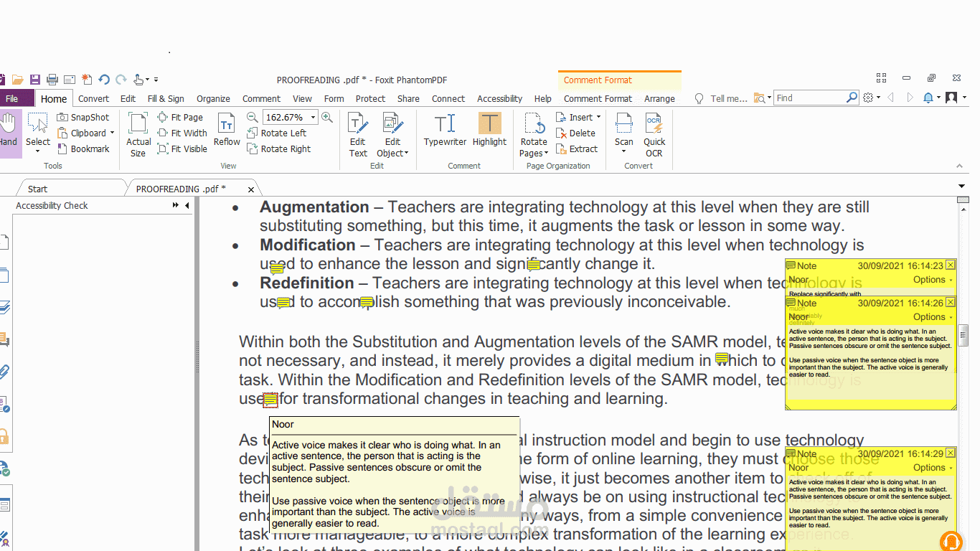Click the note icon on the word 'significantly'

point(533,265)
